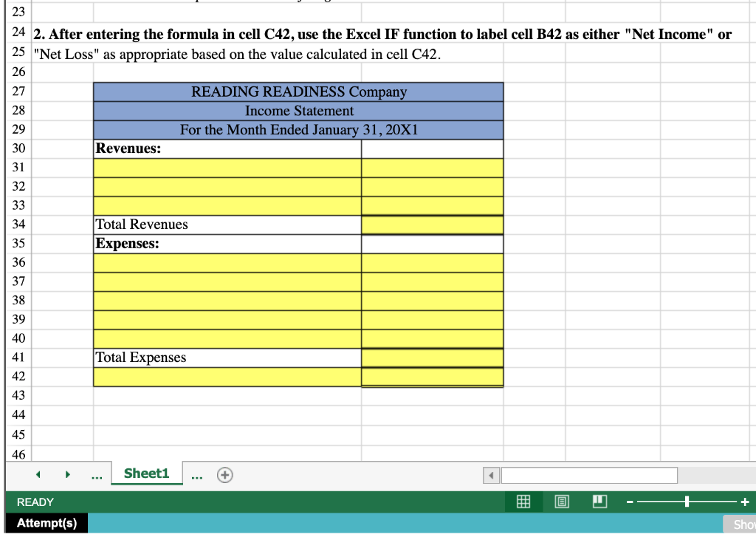The width and height of the screenshot is (756, 540).
Task: Click the horizontal scrollbar left arrow
Action: (x=490, y=475)
